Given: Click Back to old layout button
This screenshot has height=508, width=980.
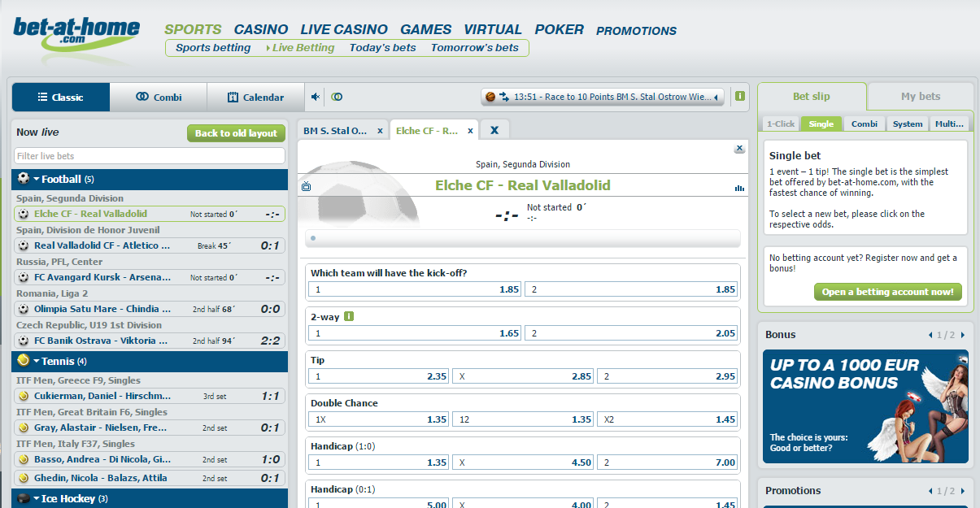Looking at the screenshot, I should point(236,133).
